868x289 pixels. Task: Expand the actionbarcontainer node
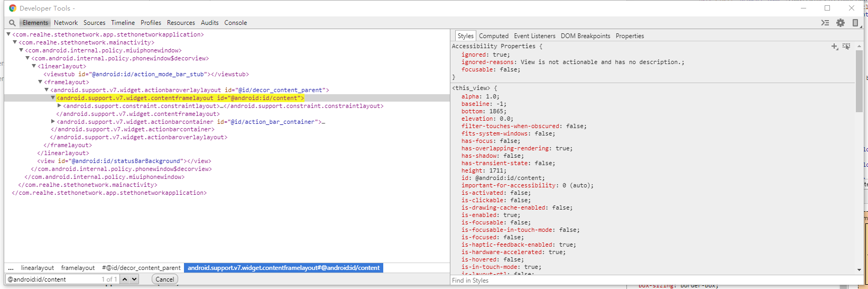pyautogui.click(x=53, y=122)
